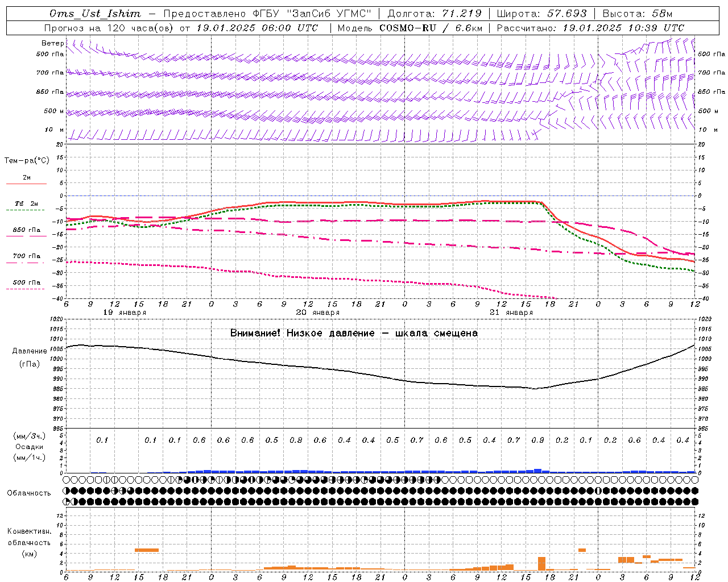The height and width of the screenshot is (582, 728).
Task: Click the station name Oms_Ust_Ishim
Action: coord(95,14)
